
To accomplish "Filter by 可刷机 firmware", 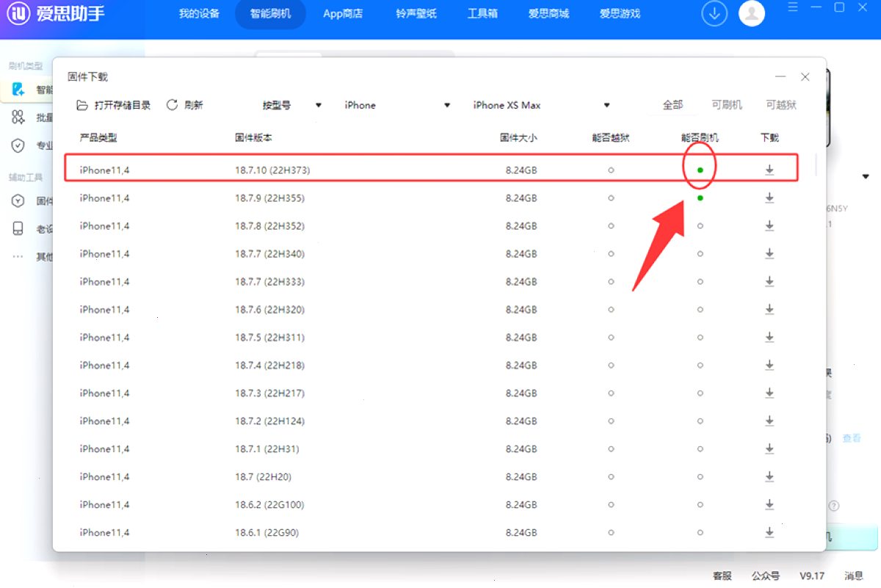I will click(727, 105).
